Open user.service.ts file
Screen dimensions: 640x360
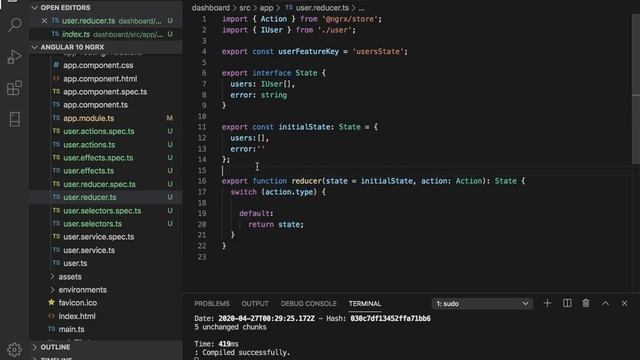(89, 250)
